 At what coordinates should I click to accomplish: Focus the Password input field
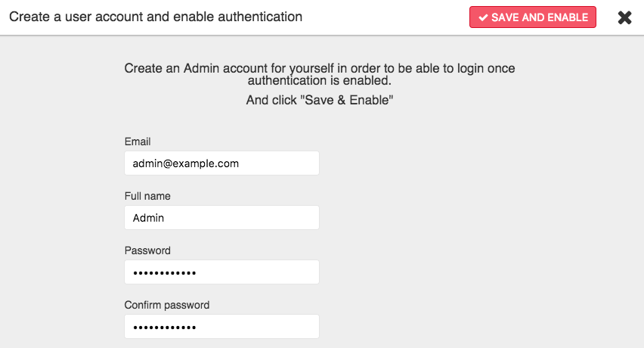pyautogui.click(x=221, y=272)
